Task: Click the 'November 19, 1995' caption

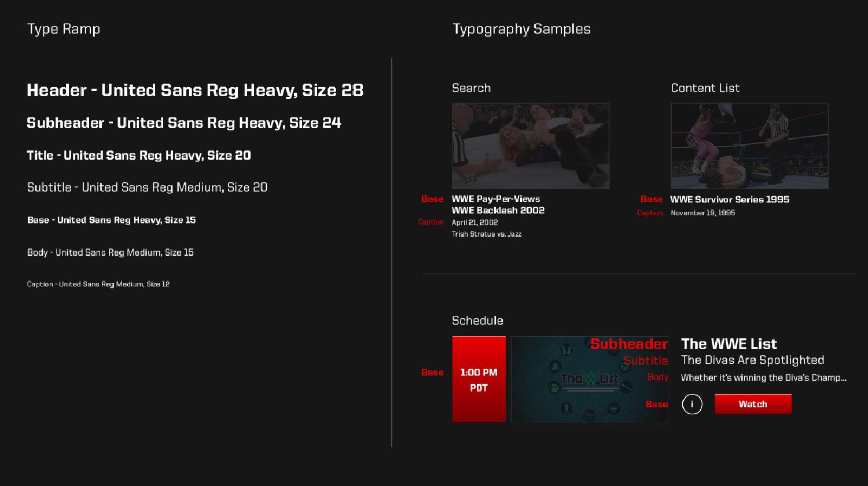Action: (x=703, y=213)
